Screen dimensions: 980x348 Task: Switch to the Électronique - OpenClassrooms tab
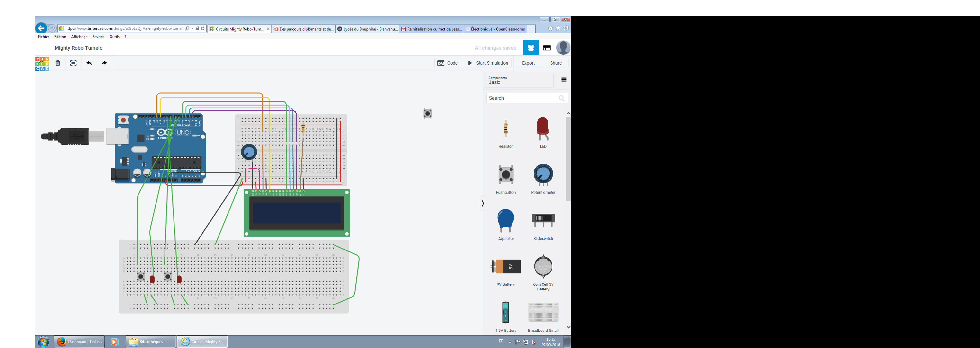tap(495, 29)
